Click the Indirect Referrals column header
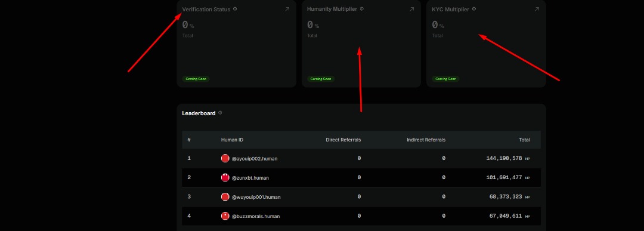Viewport: 644px width, 231px height. tap(426, 140)
